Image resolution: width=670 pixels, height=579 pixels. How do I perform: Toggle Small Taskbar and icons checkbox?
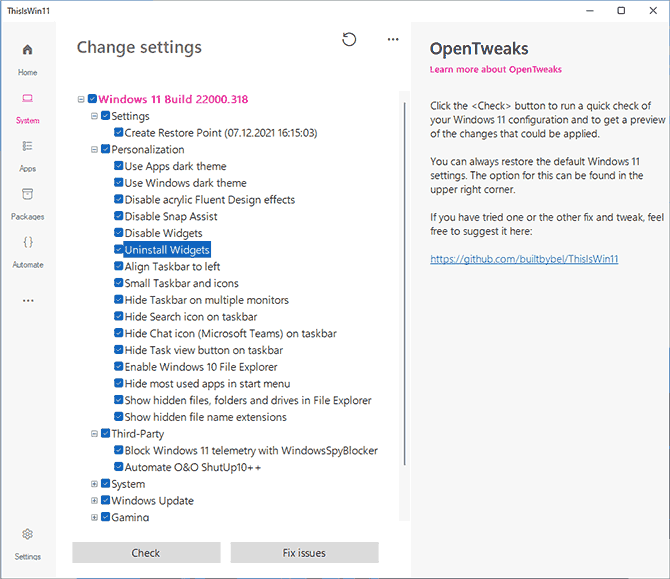[x=118, y=282]
